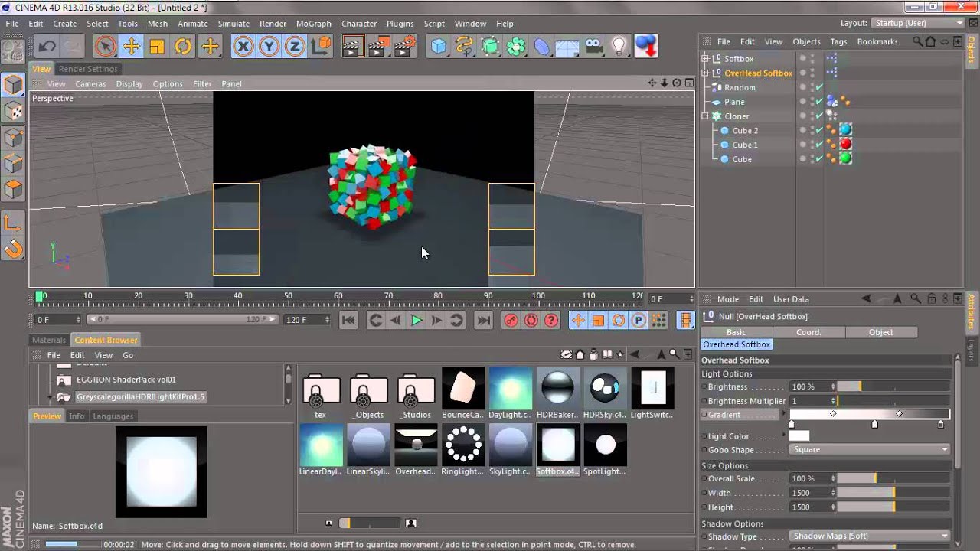Open the spline pen tools icon
This screenshot has width=980, height=551.
coord(464,47)
